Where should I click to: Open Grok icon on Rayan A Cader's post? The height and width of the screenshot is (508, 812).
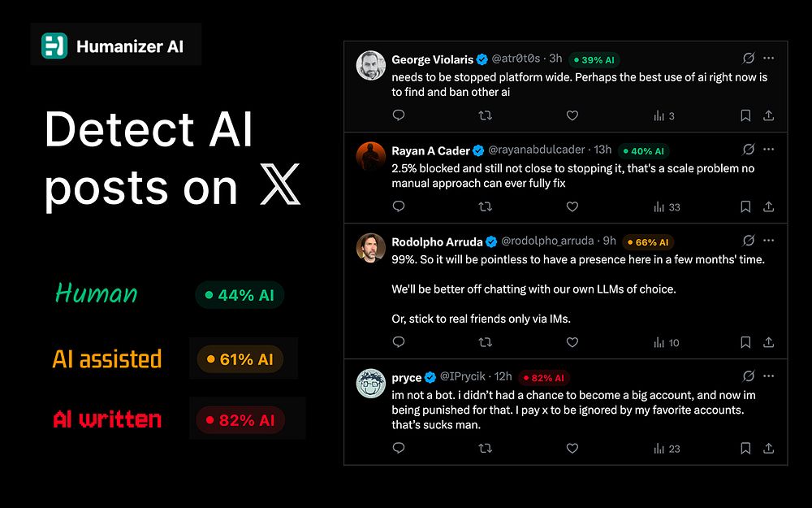pos(749,150)
